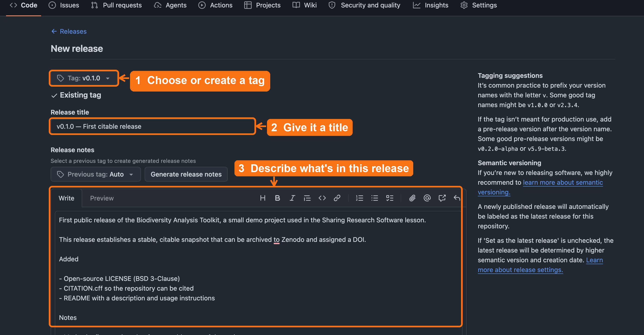This screenshot has height=335, width=644.
Task: Click into the release notes text area
Action: click(x=258, y=273)
